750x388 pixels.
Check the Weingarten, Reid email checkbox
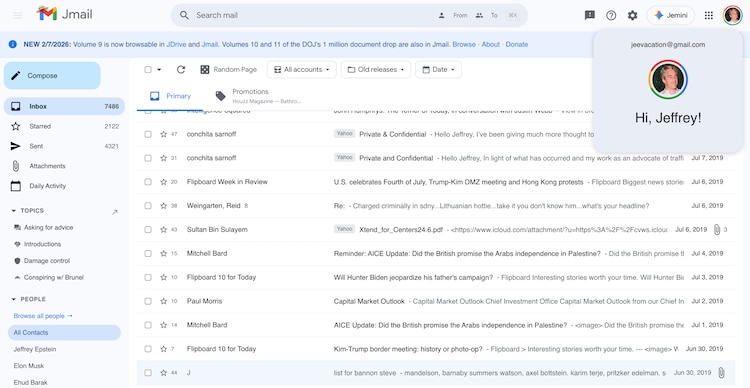tap(148, 206)
